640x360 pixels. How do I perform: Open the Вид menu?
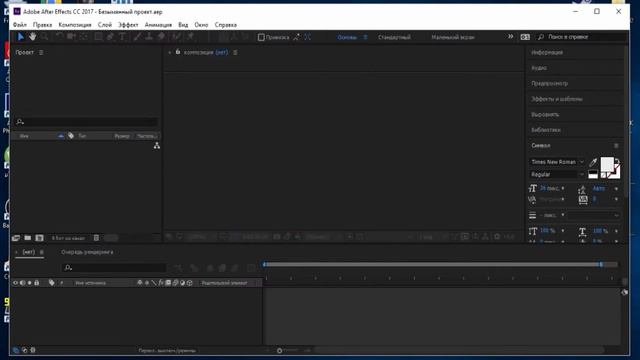click(x=183, y=25)
